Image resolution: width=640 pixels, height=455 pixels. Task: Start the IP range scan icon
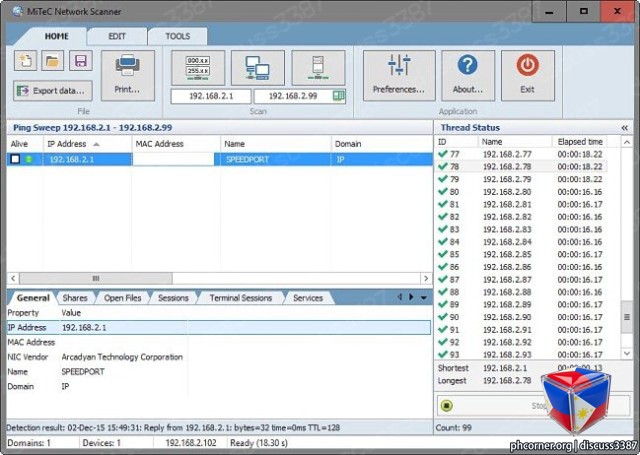198,68
